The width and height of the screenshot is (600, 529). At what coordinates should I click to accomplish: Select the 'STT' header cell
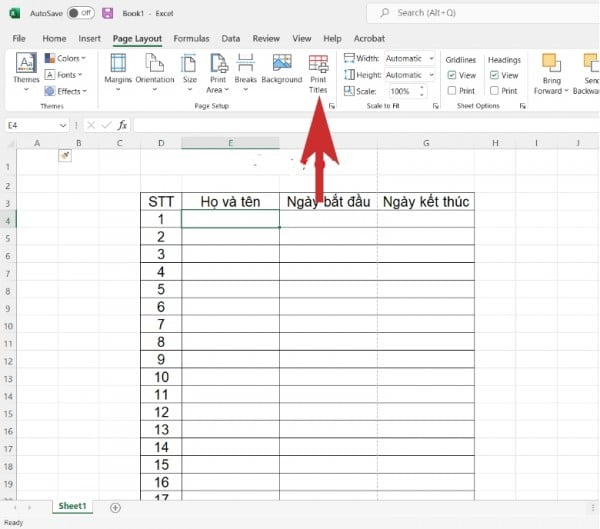161,201
